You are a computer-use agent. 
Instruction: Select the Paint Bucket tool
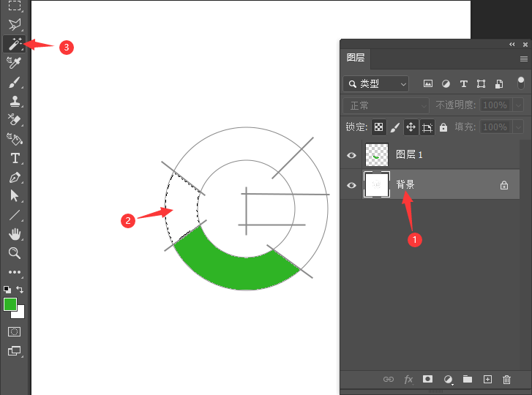coord(14,139)
